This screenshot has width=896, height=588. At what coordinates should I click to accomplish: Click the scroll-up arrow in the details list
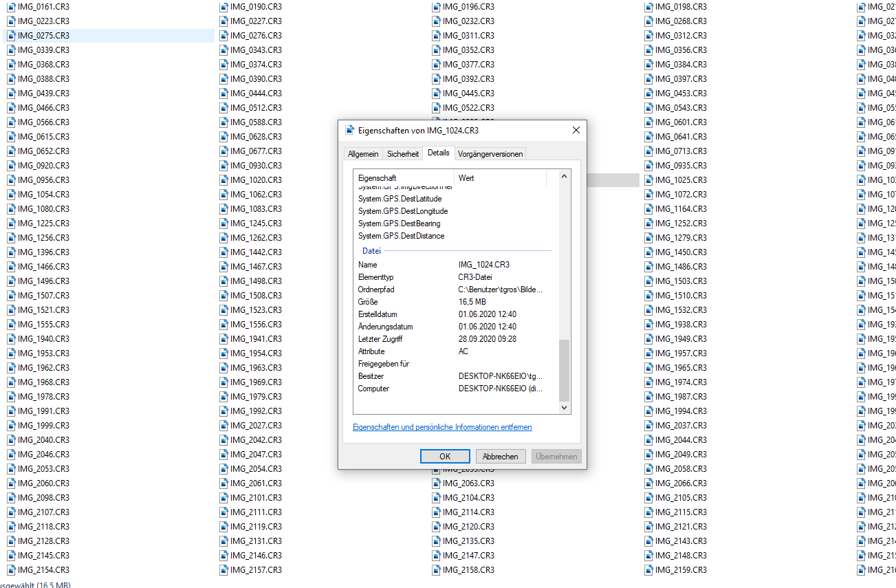coord(565,177)
